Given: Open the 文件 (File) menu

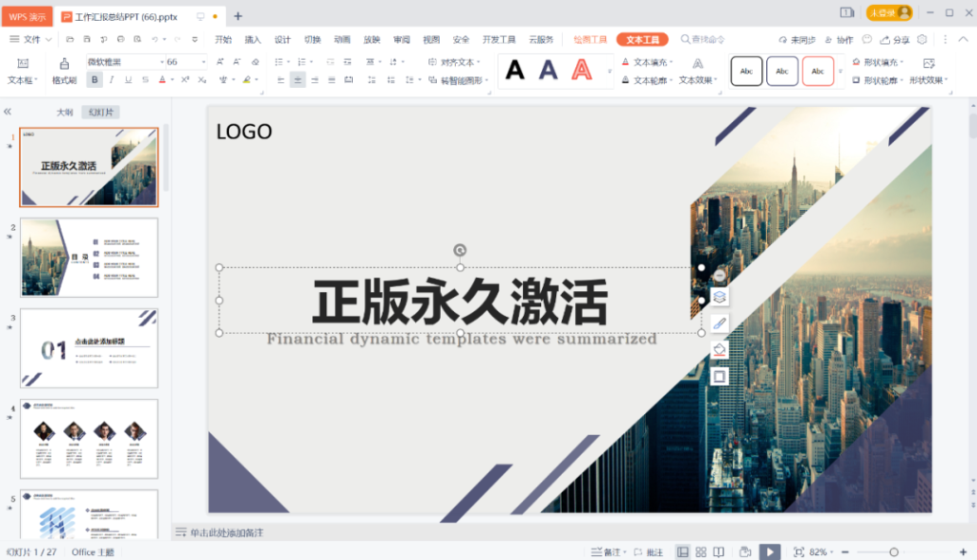Looking at the screenshot, I should [x=31, y=39].
